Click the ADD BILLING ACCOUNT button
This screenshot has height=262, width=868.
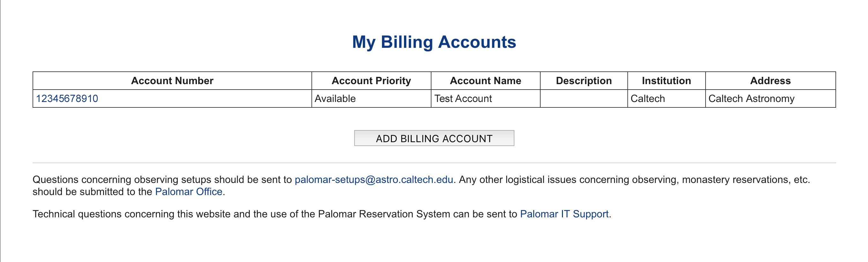434,138
